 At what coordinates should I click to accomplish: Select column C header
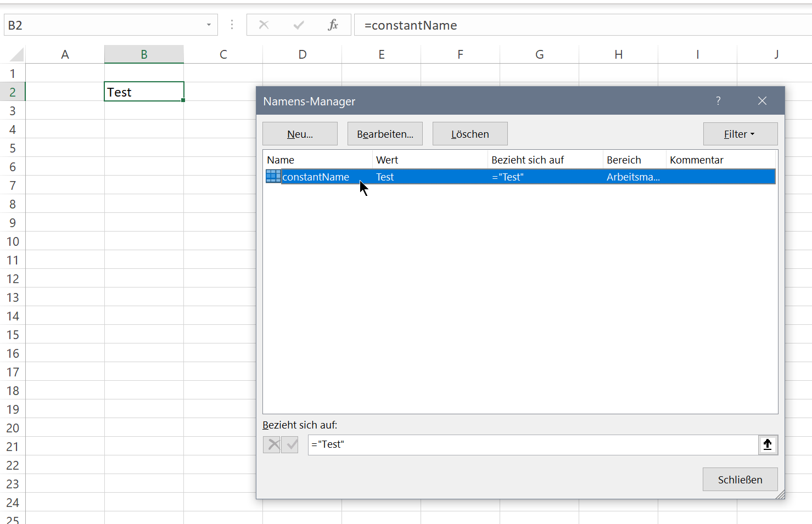pos(223,54)
